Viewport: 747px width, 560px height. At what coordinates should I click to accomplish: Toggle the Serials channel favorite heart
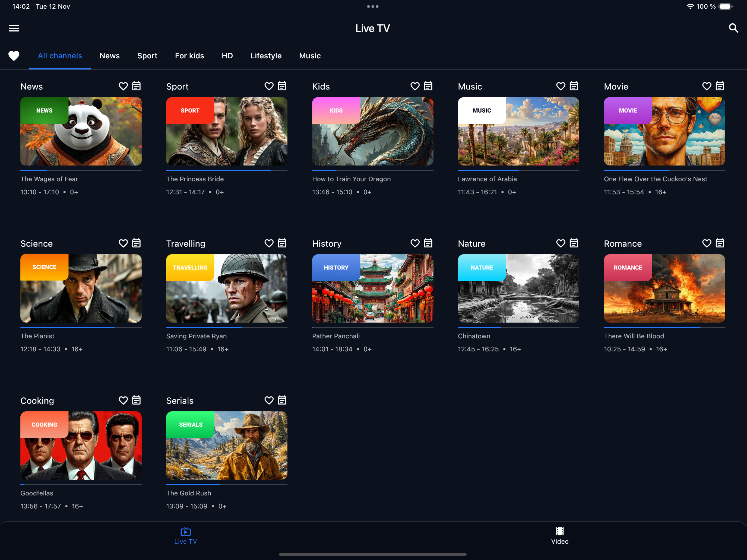[269, 401]
